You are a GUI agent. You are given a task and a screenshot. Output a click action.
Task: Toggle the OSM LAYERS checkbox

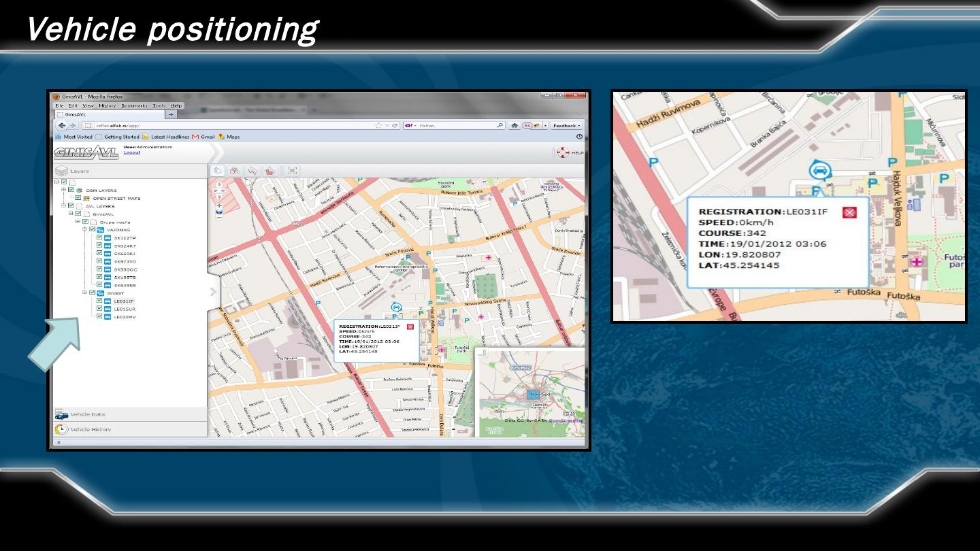71,190
